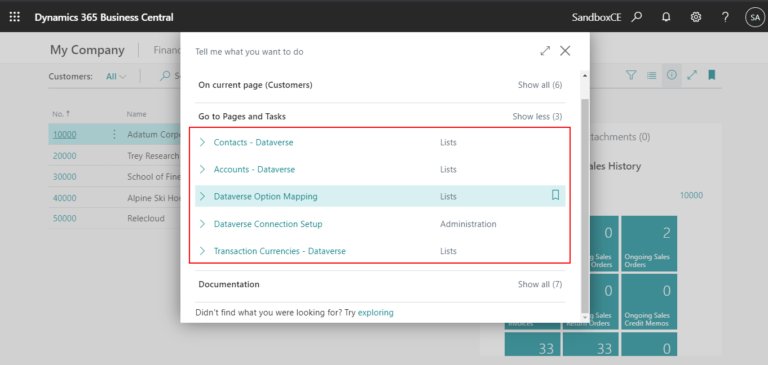Click the filter funnel icon

(632, 75)
